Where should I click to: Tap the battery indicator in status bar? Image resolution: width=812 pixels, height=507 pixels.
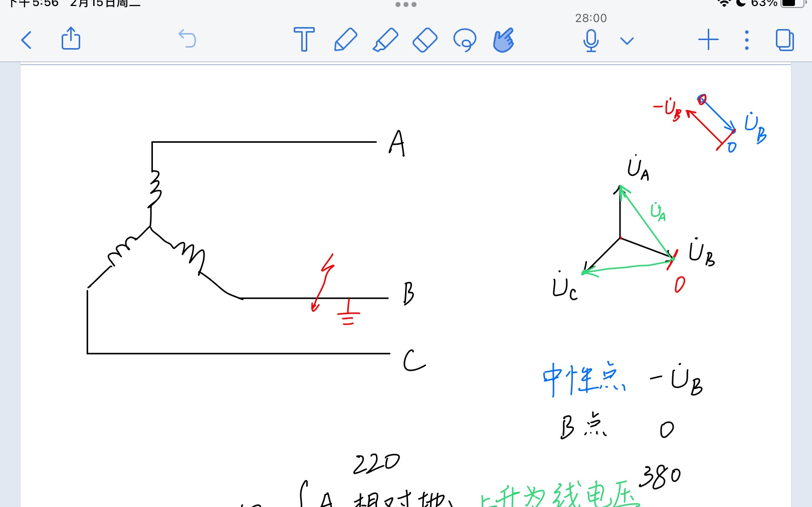(x=792, y=3)
